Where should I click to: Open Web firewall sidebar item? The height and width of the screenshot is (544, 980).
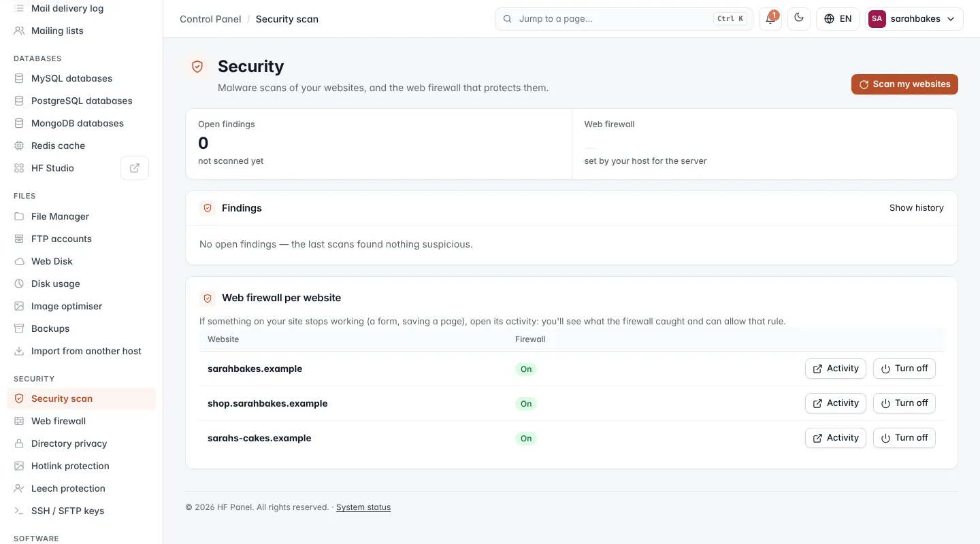(x=81, y=421)
